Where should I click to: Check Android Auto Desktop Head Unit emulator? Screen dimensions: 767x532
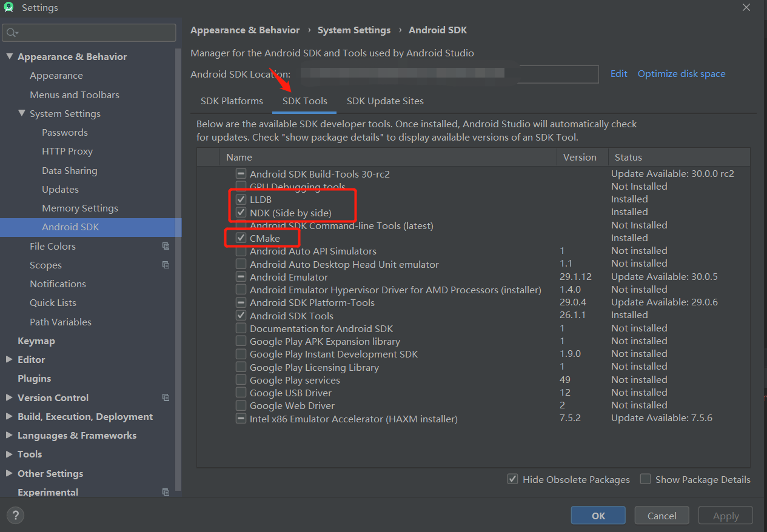[241, 264]
